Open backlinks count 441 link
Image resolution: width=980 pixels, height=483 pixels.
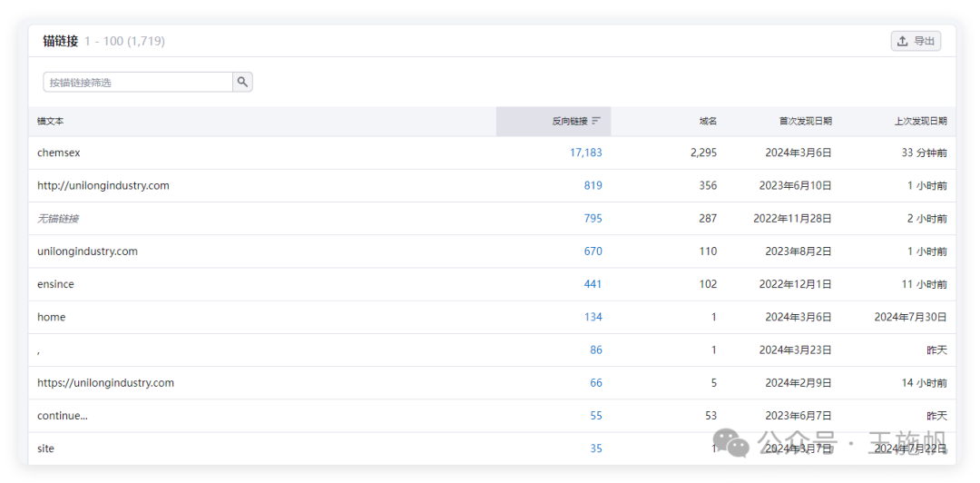pos(593,284)
